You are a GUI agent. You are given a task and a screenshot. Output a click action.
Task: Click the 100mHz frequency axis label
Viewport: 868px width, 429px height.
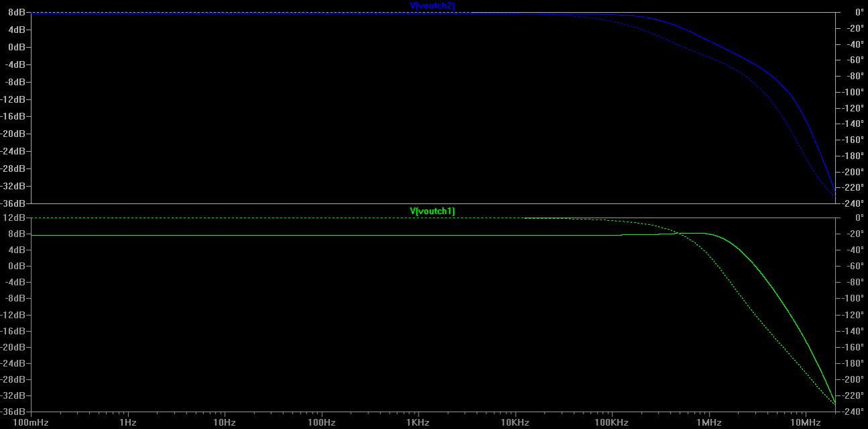(x=30, y=422)
